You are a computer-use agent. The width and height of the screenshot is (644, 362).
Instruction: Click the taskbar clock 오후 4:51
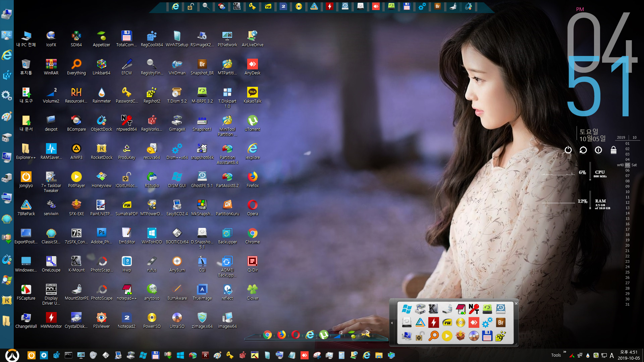point(629,352)
